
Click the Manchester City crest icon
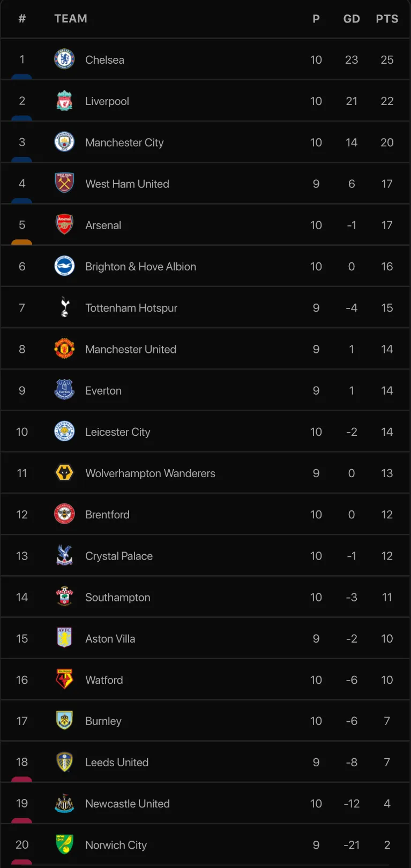(64, 142)
